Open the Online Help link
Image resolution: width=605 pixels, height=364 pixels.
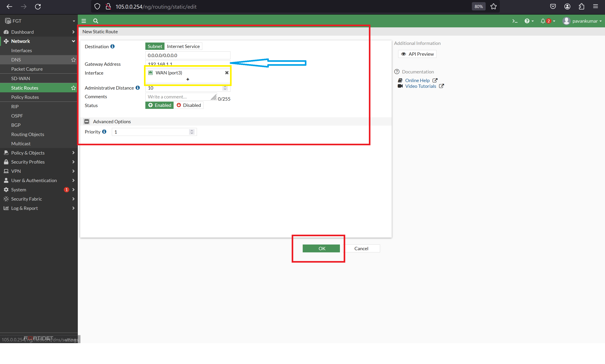click(417, 80)
